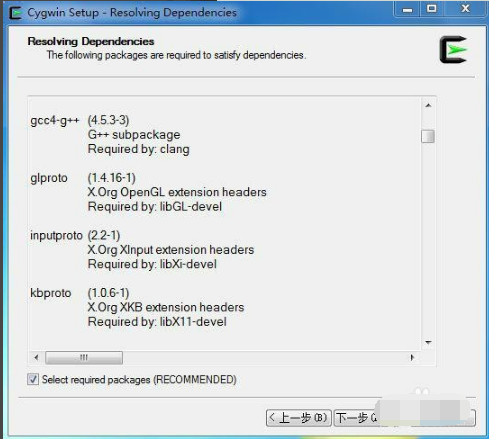The width and height of the screenshot is (489, 439).
Task: Click the 'Resolving Dependencies' heading
Action: (x=91, y=41)
